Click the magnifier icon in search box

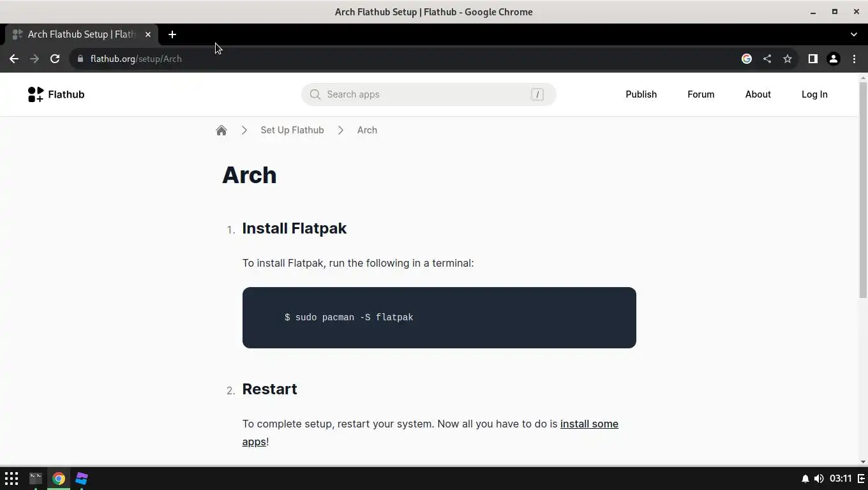click(x=315, y=94)
